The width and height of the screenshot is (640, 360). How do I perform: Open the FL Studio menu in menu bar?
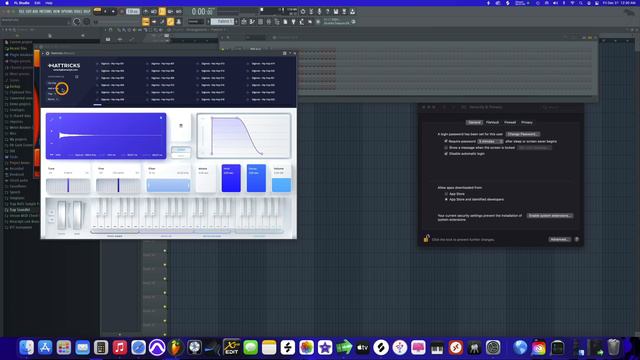coord(22,3)
